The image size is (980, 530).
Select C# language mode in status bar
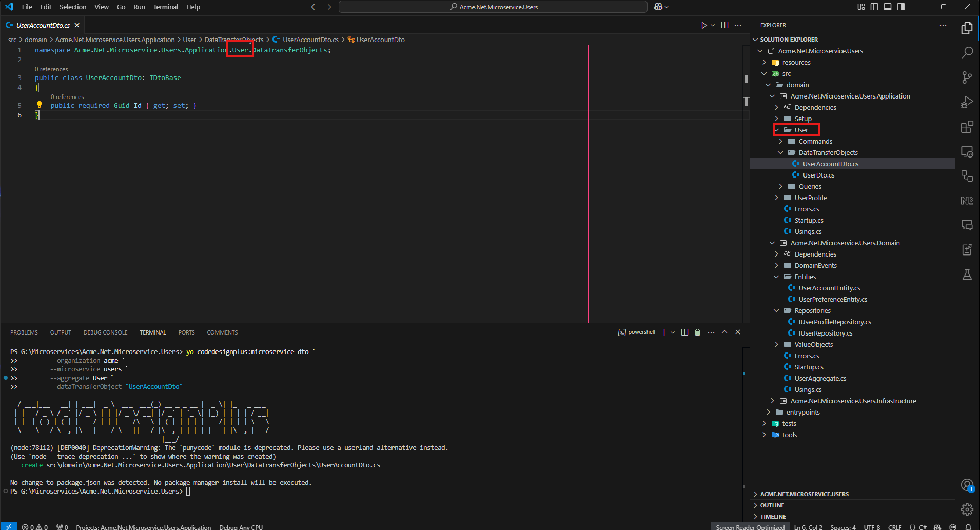[x=923, y=527]
